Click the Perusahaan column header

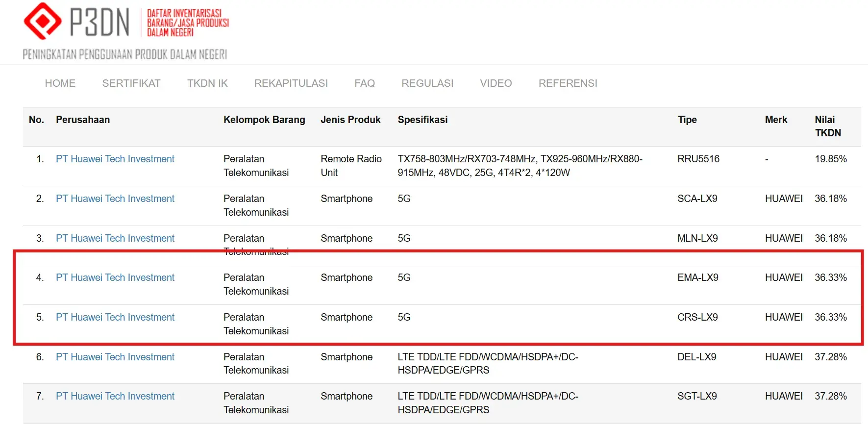pos(83,120)
